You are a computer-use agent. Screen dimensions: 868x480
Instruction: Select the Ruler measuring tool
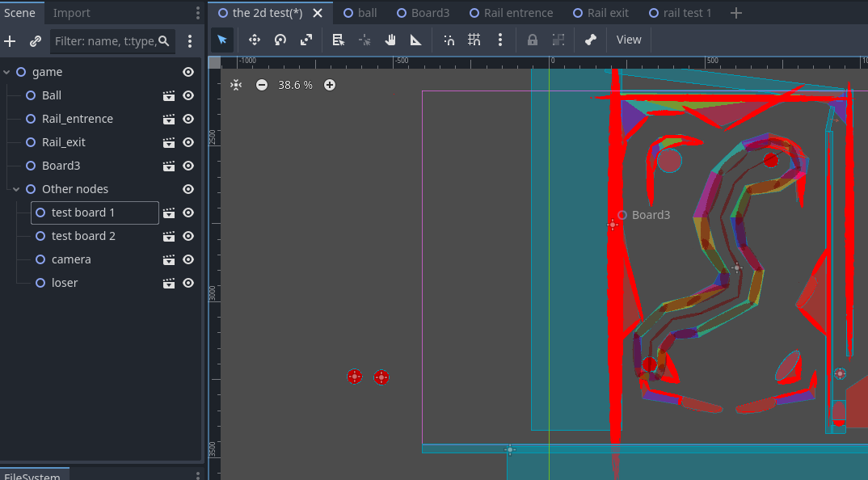[415, 40]
